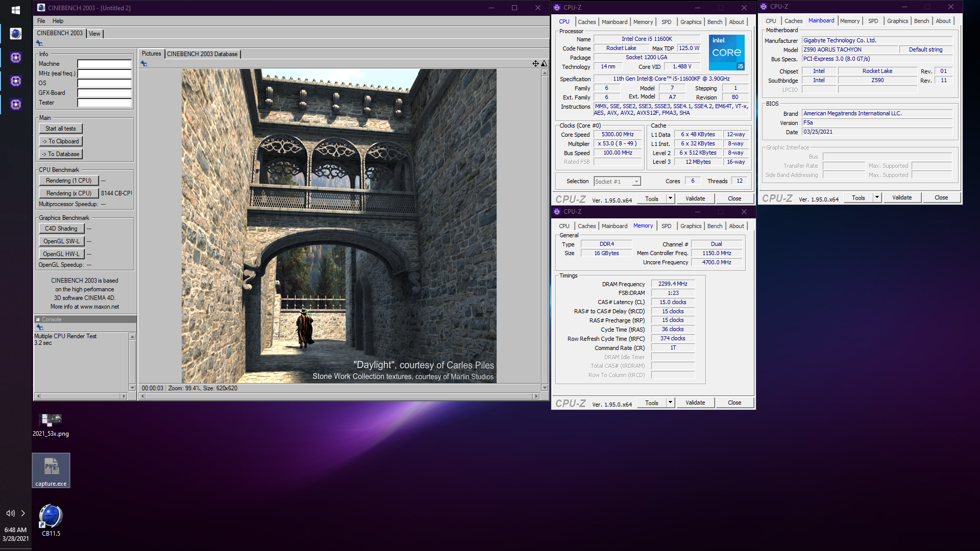The image size is (980, 551).
Task: Open Tools dropdown arrow in Memory CPU-Z
Action: pos(670,403)
